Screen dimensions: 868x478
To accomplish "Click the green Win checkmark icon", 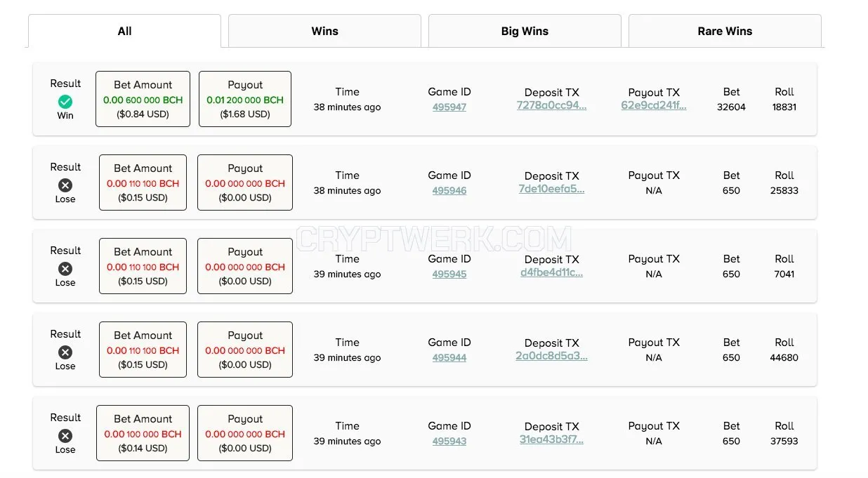I will tap(65, 102).
